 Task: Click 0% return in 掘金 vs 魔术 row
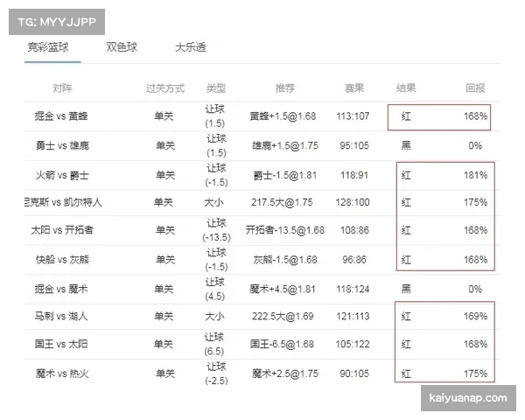coord(475,289)
